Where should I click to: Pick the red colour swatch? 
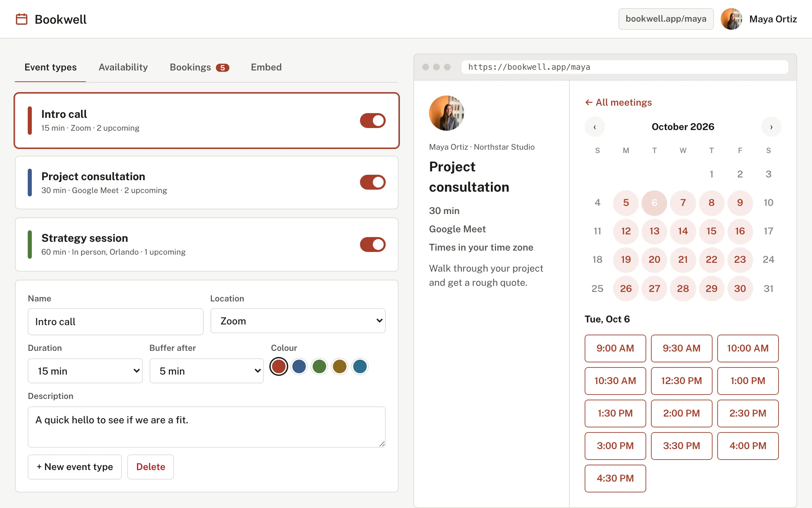click(x=279, y=366)
